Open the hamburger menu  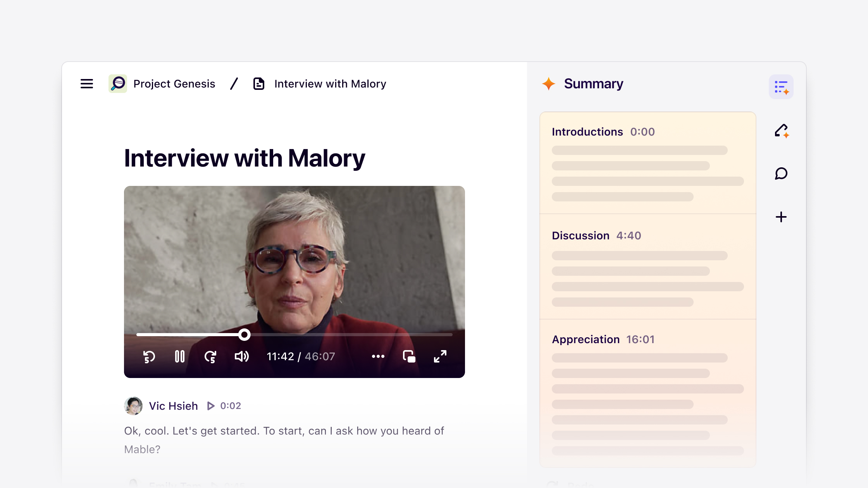pyautogui.click(x=87, y=84)
